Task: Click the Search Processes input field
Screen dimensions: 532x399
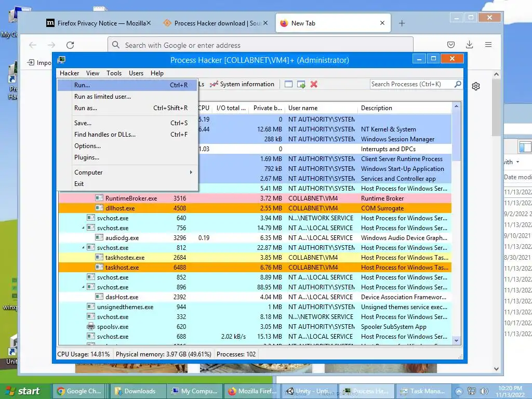Action: click(x=412, y=84)
